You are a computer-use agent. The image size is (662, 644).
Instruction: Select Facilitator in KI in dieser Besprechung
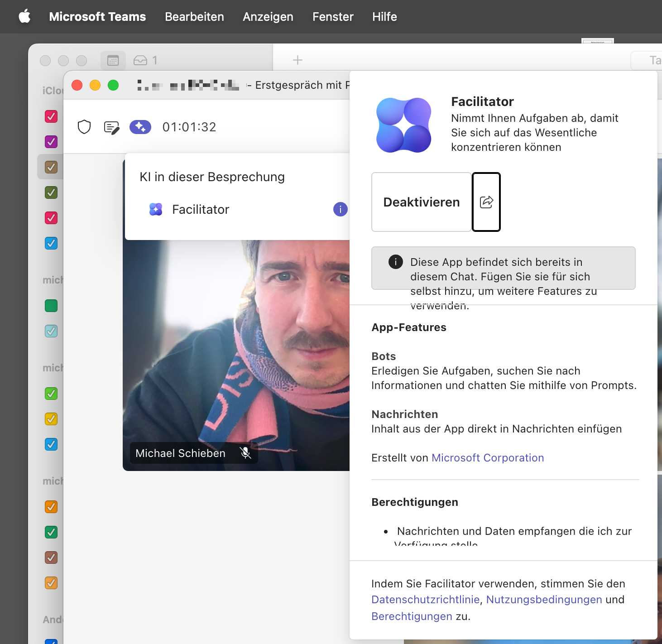tap(201, 209)
